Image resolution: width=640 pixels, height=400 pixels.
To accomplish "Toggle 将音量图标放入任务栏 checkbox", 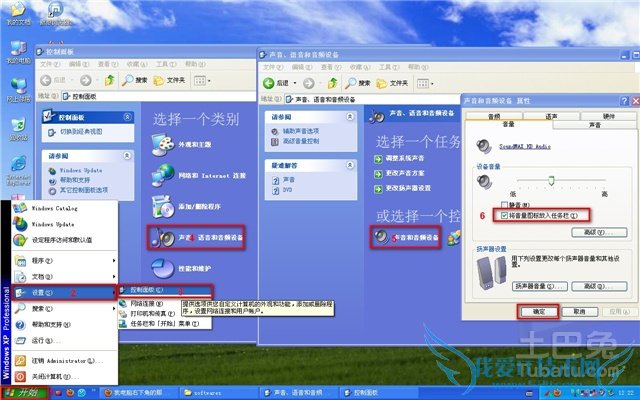I will point(504,215).
